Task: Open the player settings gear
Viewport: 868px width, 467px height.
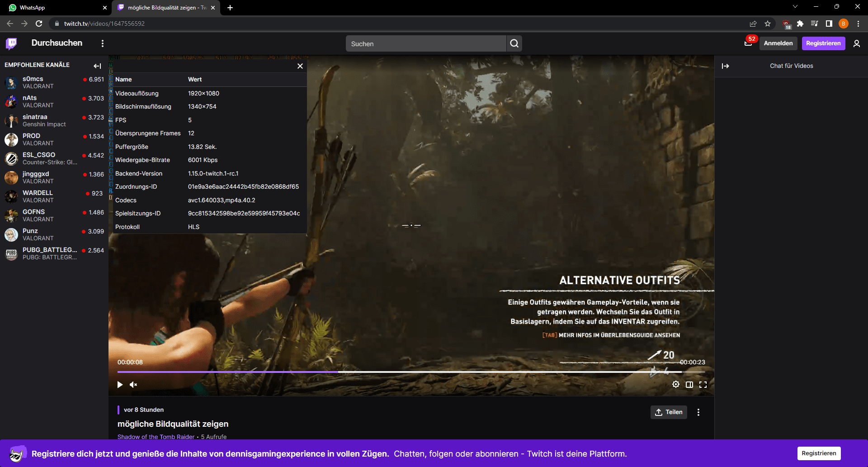Action: point(676,384)
